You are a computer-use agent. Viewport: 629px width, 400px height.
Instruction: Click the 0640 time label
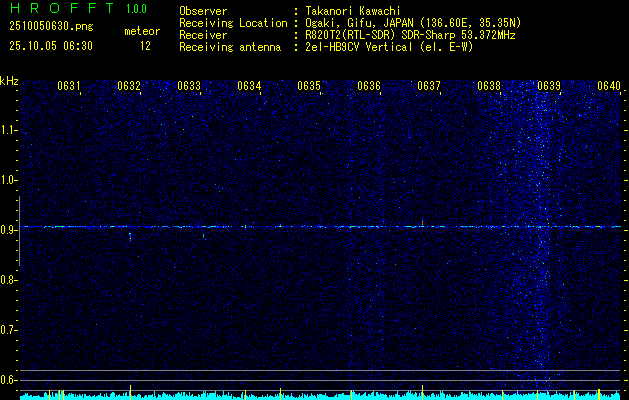point(609,86)
